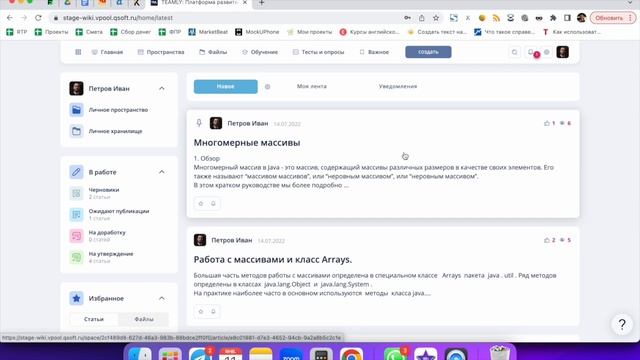640x360 pixels.
Task: Open the MarketBeat bookmark
Action: [208, 32]
